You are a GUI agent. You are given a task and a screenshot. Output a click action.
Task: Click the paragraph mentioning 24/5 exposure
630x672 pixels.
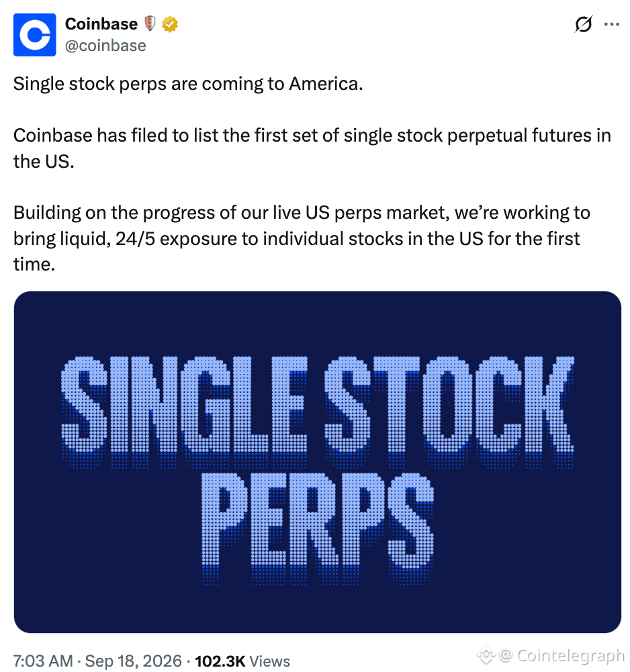tap(302, 238)
